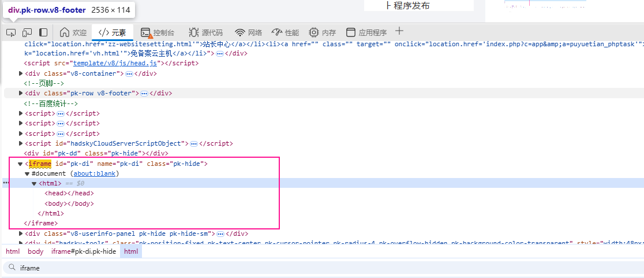Viewport: 644px width, 278px height.
Task: Click the magnifier search icon
Action: point(12,268)
